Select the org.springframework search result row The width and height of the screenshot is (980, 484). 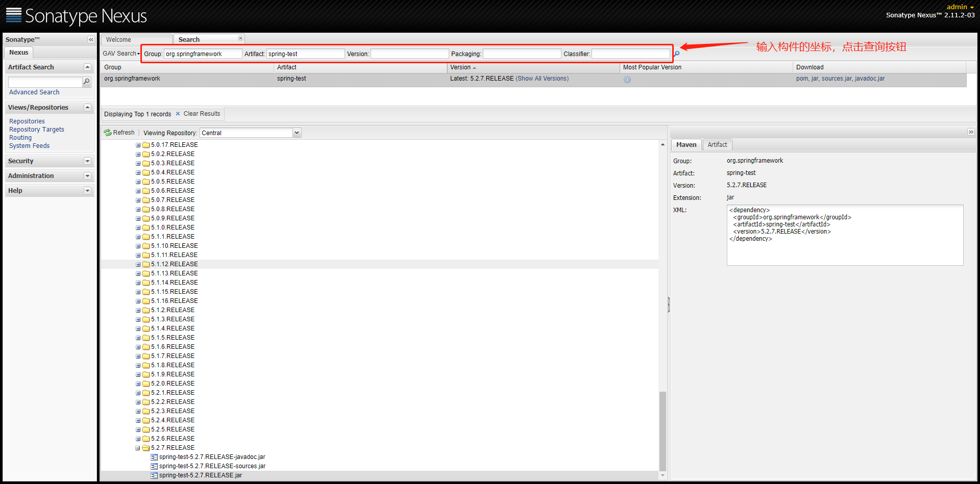coord(533,79)
